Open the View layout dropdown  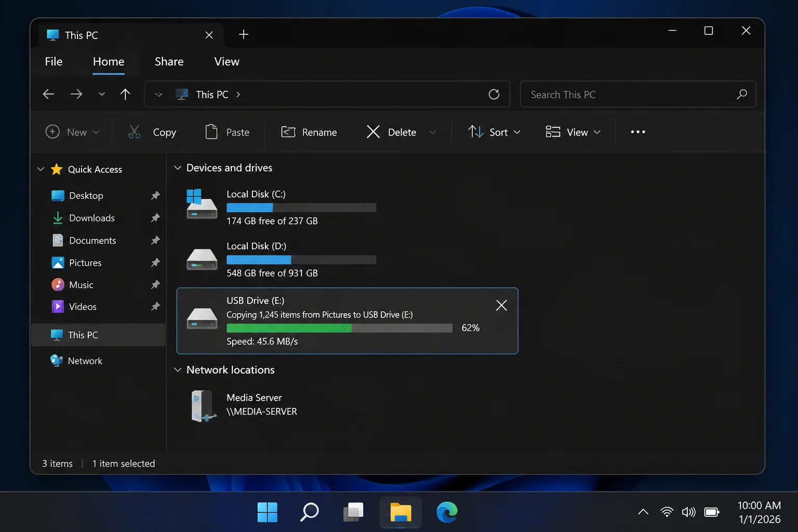click(x=573, y=132)
